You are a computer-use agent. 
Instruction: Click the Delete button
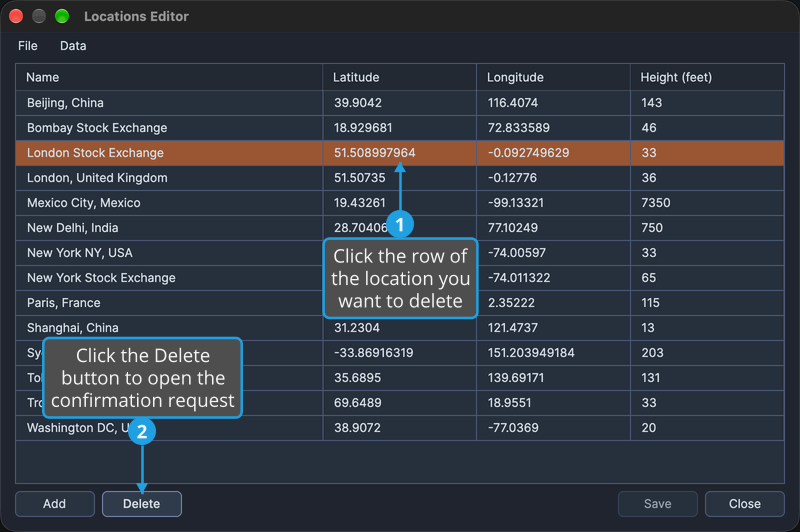point(142,504)
